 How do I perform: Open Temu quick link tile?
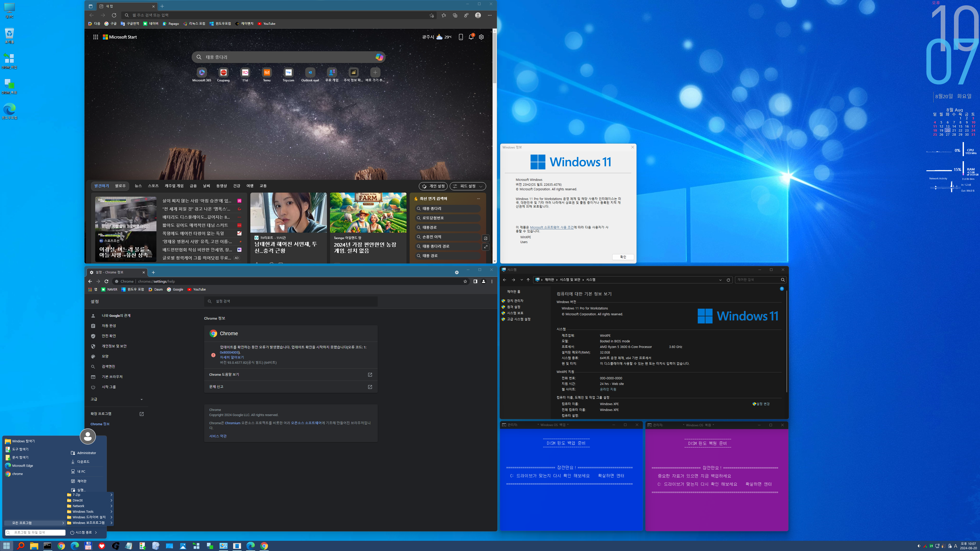pyautogui.click(x=267, y=74)
